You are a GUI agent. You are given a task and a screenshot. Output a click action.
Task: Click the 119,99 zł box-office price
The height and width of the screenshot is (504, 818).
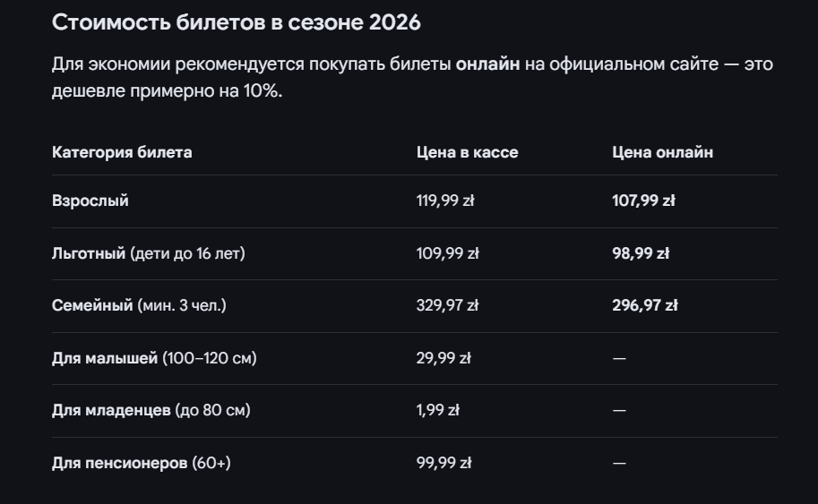pos(445,201)
